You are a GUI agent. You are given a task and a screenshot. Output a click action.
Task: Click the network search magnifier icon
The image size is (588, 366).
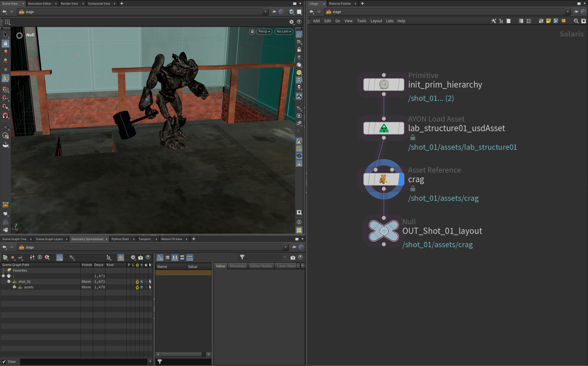[576, 21]
